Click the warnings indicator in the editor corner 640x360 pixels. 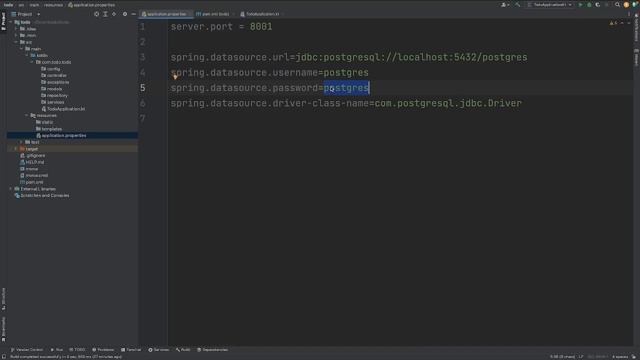[613, 23]
